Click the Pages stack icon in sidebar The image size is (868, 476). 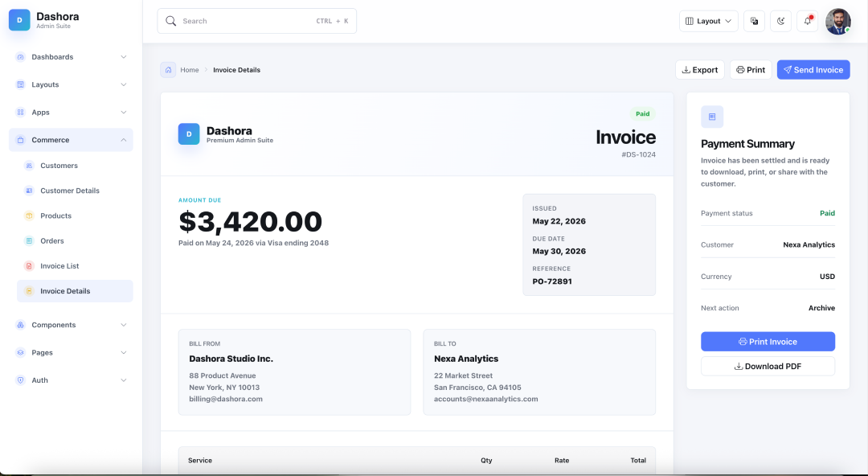(x=20, y=353)
